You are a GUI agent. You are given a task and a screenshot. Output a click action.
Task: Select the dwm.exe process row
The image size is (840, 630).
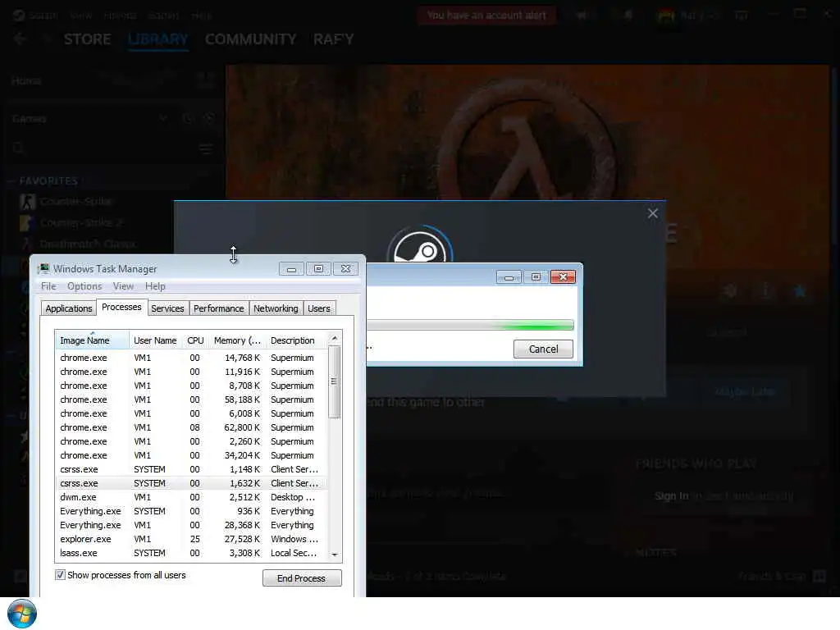pos(191,497)
